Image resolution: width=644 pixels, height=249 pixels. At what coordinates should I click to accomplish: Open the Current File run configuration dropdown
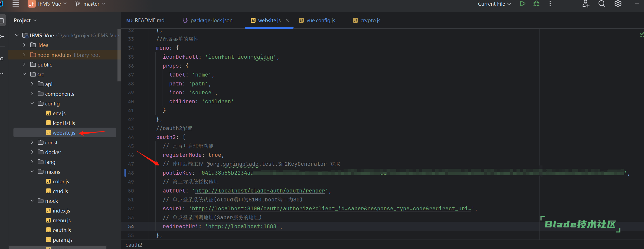pyautogui.click(x=494, y=4)
